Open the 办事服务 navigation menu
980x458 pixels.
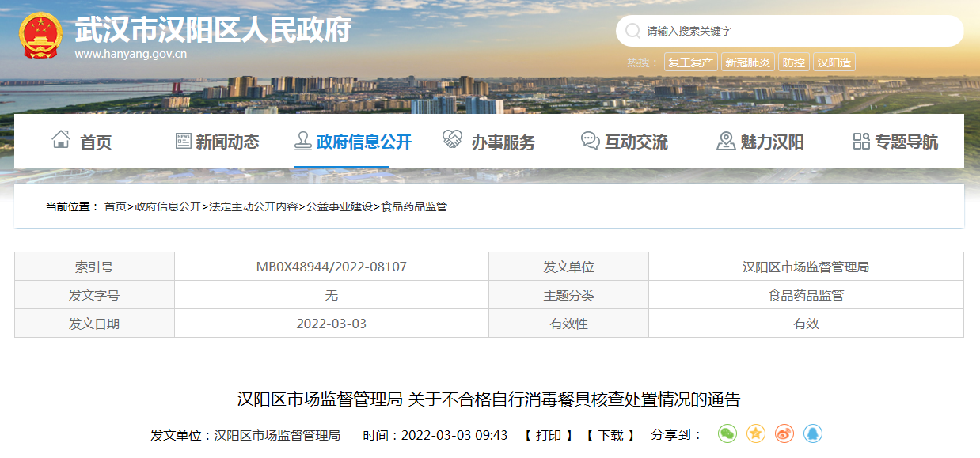[x=503, y=142]
